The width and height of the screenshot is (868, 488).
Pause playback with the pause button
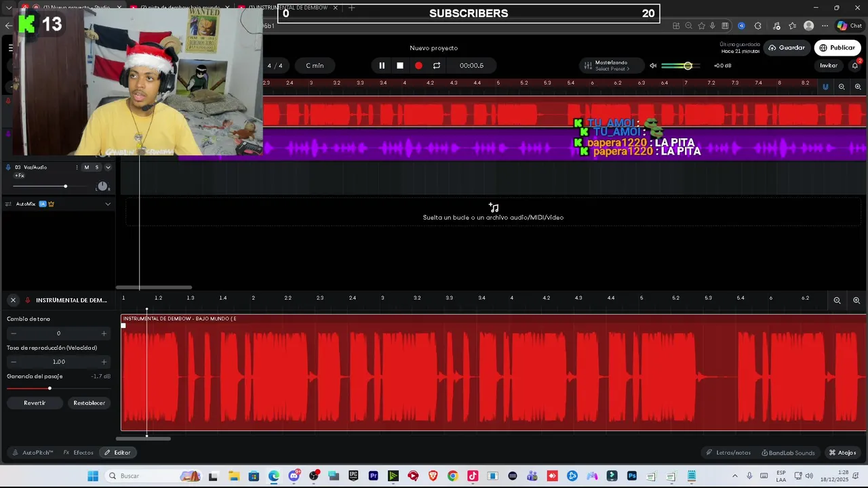(382, 66)
